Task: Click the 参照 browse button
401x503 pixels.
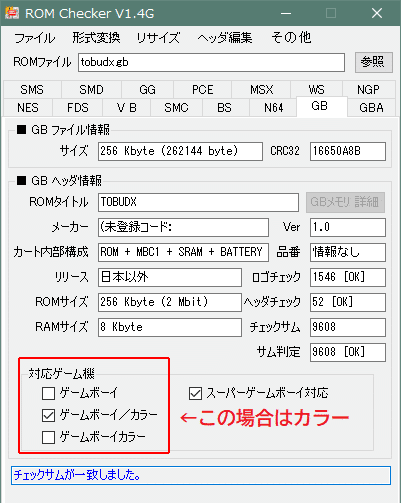Action: click(x=373, y=62)
